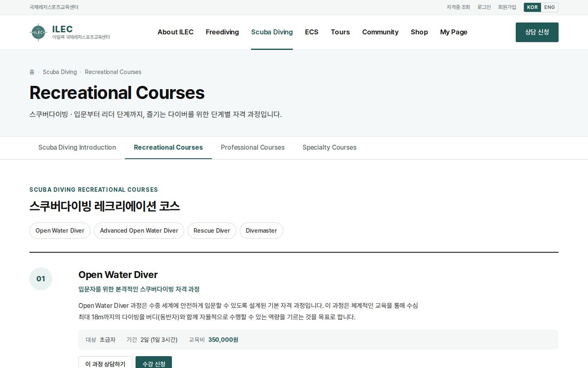
Task: Click SCUBA DIVING RECREATIONAL COURSES eyebrow label
Action: [x=94, y=190]
